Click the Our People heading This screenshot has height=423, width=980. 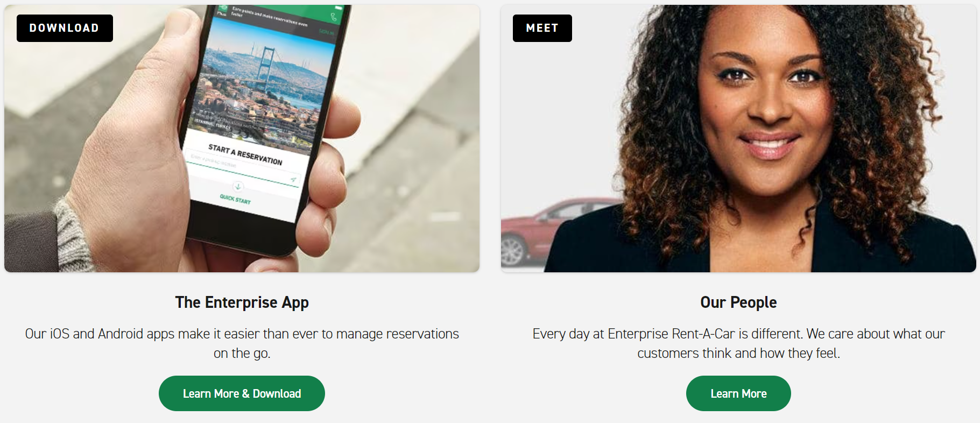[738, 302]
